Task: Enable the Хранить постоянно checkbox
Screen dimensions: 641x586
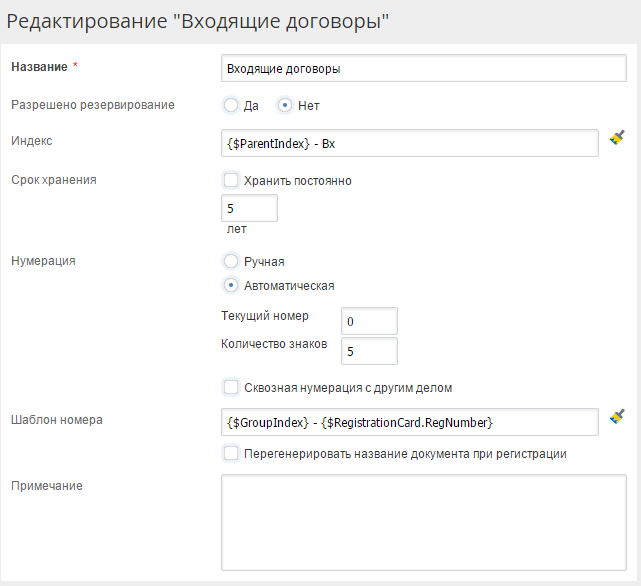Action: click(231, 181)
